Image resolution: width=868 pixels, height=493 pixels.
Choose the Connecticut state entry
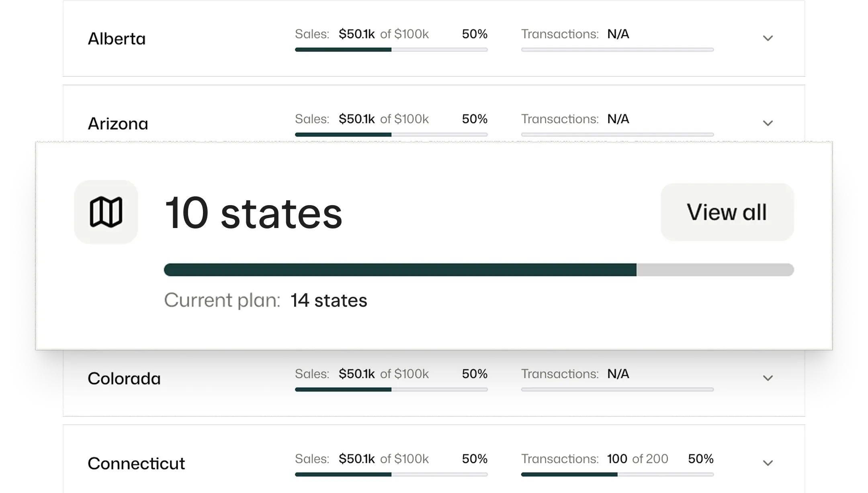(x=136, y=464)
